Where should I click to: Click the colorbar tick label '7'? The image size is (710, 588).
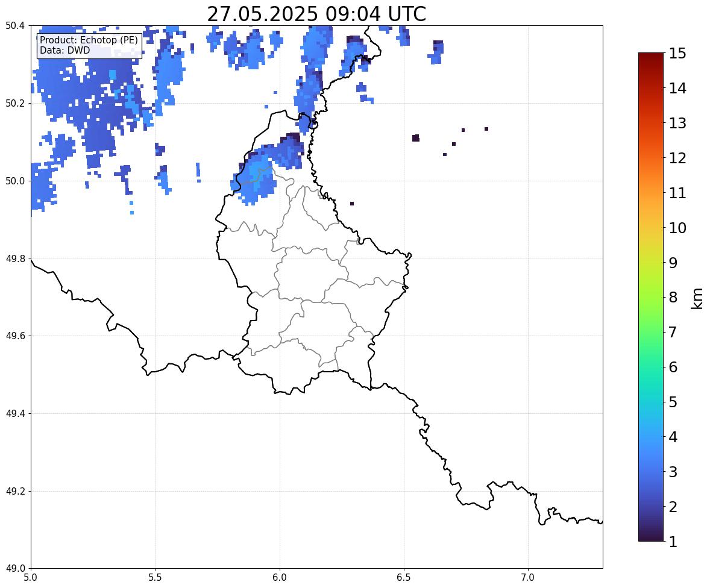673,332
